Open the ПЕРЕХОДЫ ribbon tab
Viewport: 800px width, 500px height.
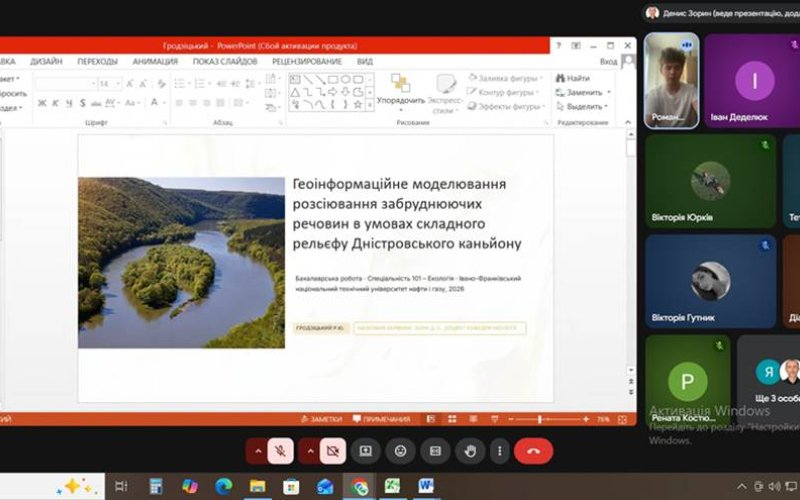(x=97, y=61)
